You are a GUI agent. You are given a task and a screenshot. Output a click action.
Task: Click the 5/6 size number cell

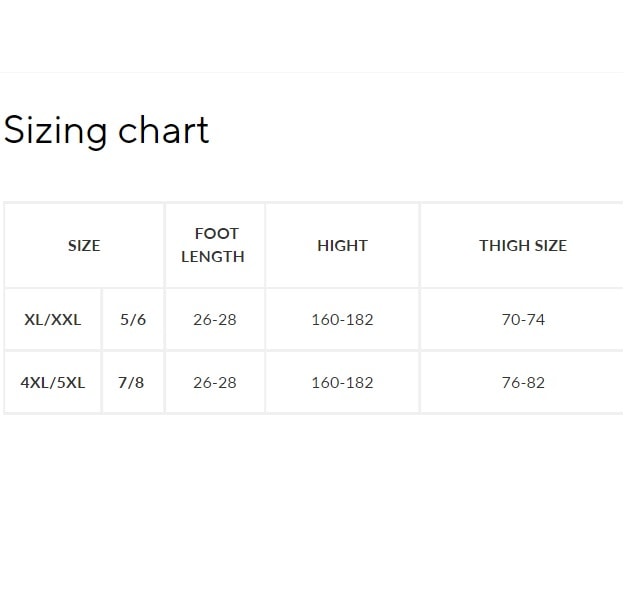click(x=133, y=320)
